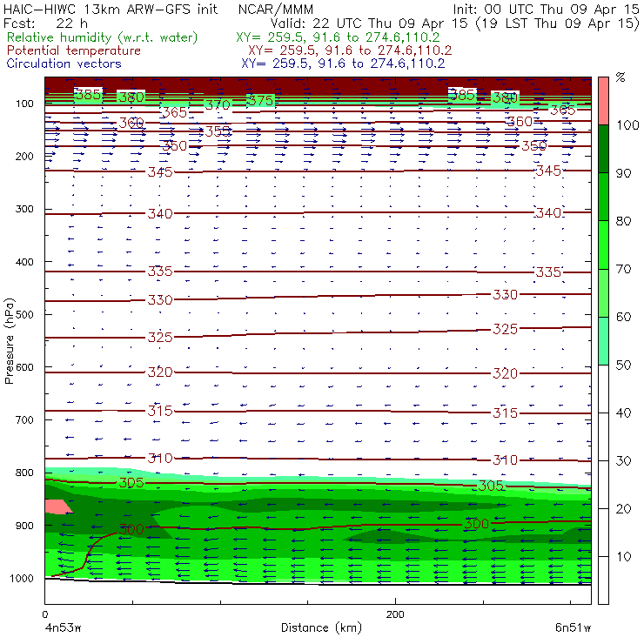This screenshot has height=644, width=644.
Task: Click the right "320" contour label
Action: click(505, 373)
